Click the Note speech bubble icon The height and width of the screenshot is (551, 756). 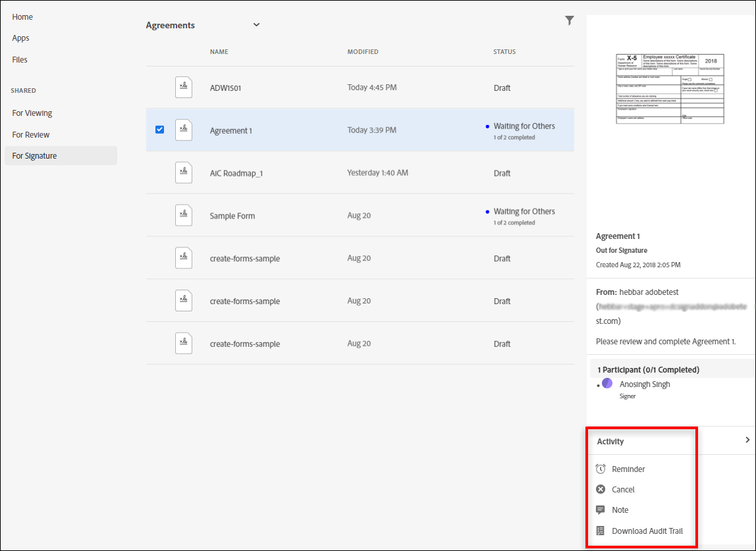(601, 510)
